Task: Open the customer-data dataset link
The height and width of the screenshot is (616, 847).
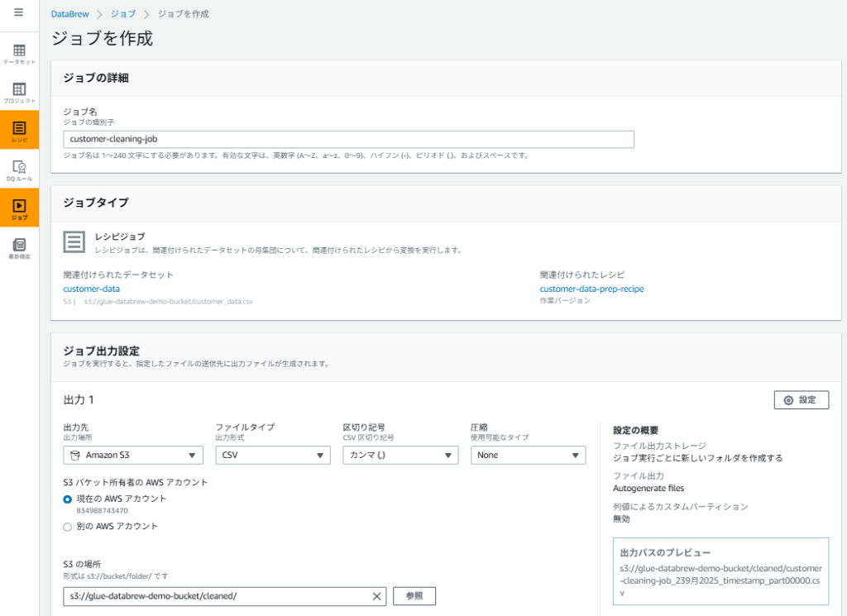Action: coord(91,289)
